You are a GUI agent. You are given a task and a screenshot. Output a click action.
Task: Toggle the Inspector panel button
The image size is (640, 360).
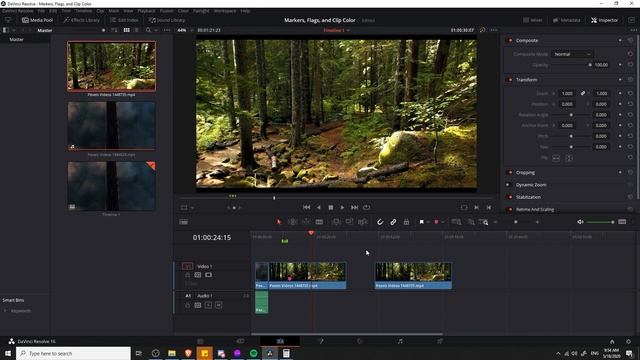(x=604, y=20)
